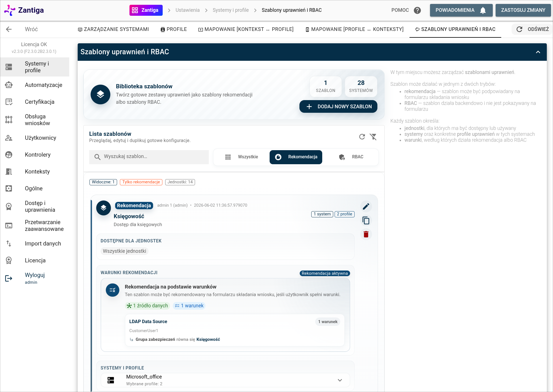Select the Rekomendacja filter option
The image size is (553, 392).
[x=296, y=157]
